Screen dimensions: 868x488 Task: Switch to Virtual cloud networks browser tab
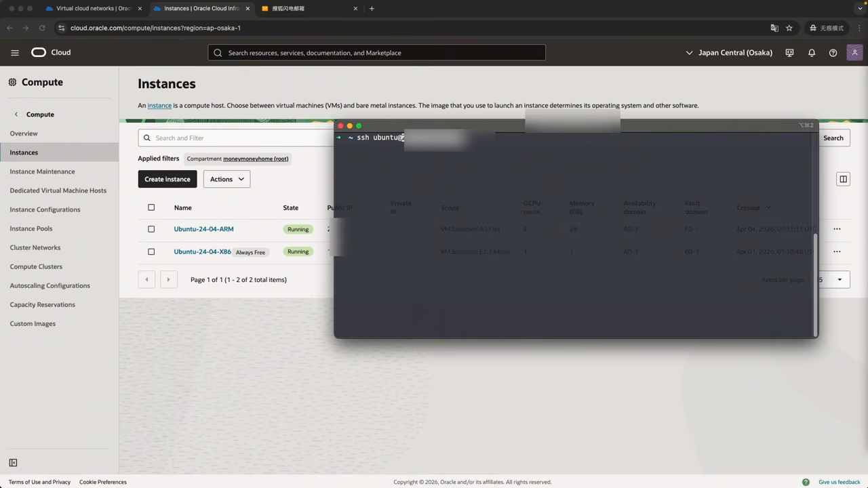pyautogui.click(x=94, y=9)
